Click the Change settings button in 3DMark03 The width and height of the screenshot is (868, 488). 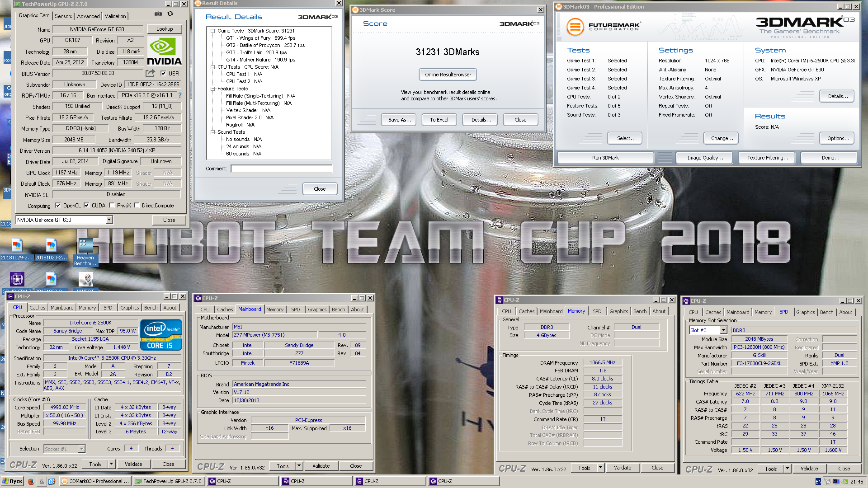[722, 138]
